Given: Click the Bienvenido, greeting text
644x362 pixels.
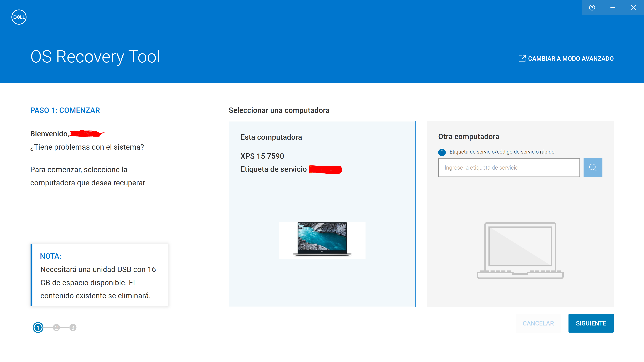Looking at the screenshot, I should pyautogui.click(x=50, y=134).
